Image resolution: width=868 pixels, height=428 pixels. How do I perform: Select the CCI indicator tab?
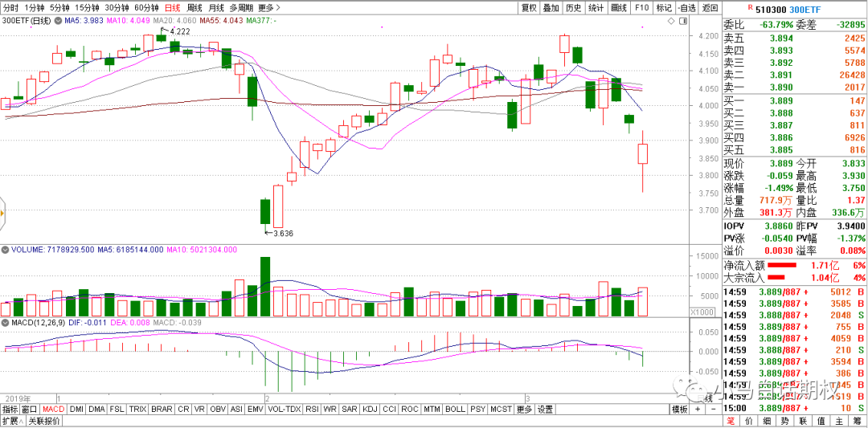pyautogui.click(x=390, y=410)
